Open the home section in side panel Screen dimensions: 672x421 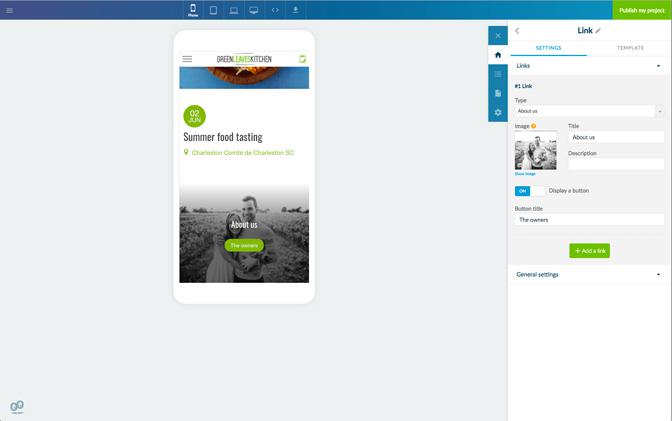pos(498,55)
